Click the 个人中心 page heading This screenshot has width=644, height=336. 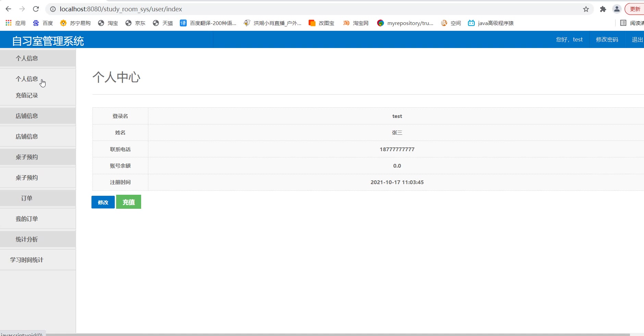[116, 77]
